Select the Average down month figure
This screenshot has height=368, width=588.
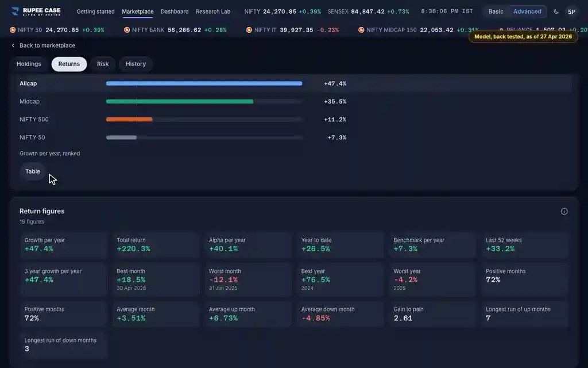[x=340, y=315]
